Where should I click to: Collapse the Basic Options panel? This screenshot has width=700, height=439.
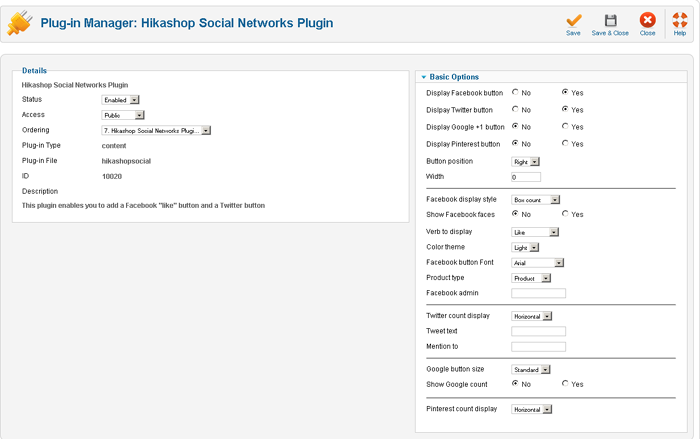(424, 77)
